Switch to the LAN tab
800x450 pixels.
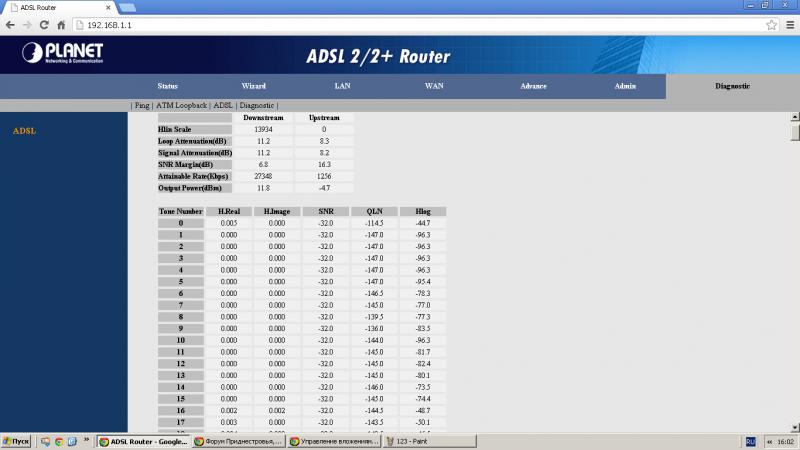click(x=342, y=86)
